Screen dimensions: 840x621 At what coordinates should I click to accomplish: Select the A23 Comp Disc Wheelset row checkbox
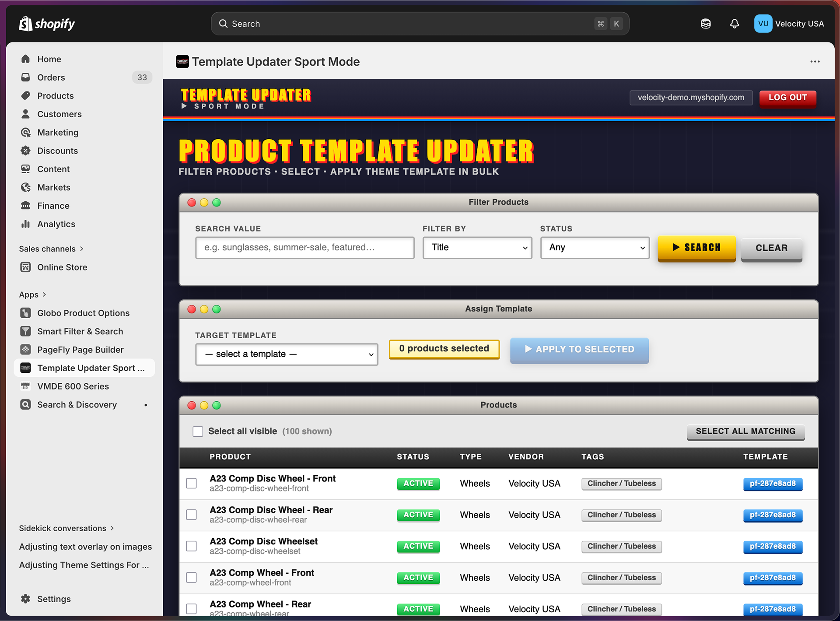[192, 546]
